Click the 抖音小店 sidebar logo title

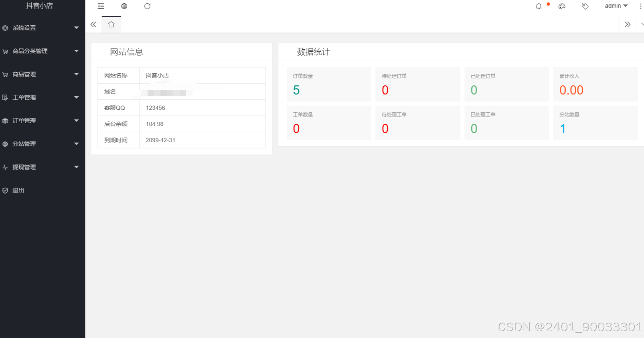39,6
